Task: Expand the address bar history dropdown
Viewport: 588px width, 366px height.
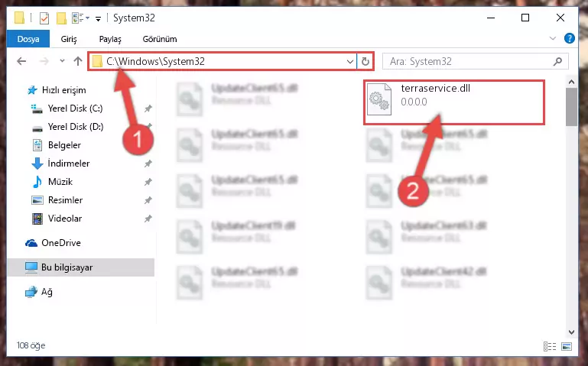Action: pyautogui.click(x=350, y=61)
